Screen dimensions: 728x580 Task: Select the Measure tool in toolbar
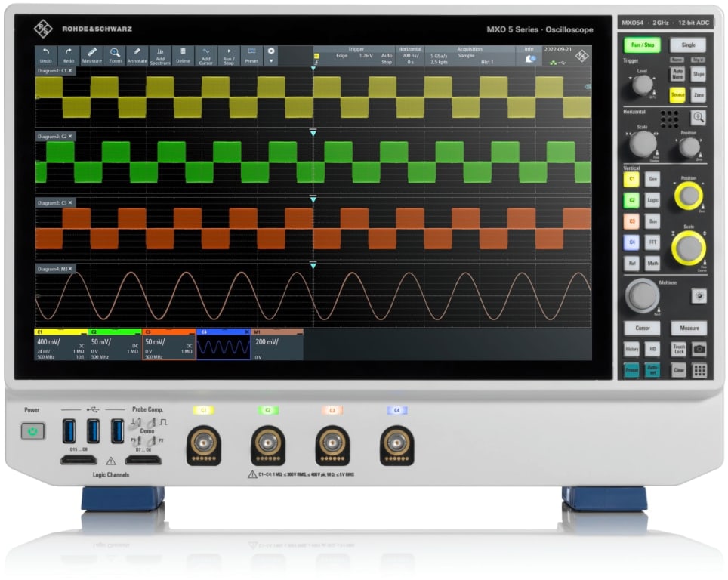(91, 55)
